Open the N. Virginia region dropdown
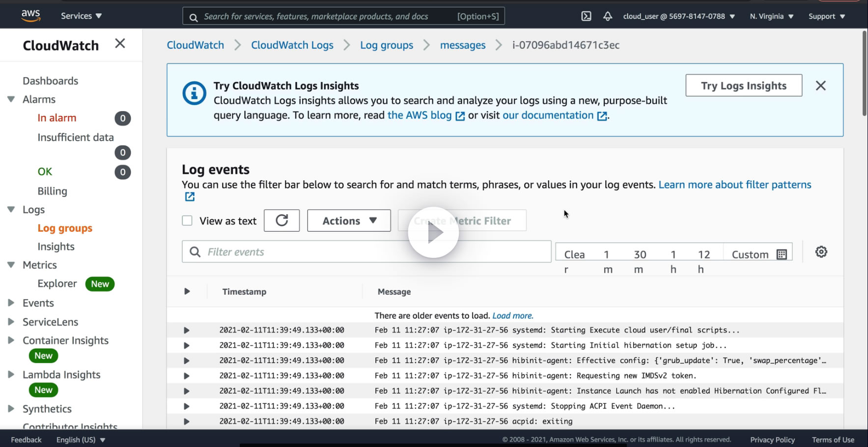Viewport: 868px width, 447px height. pos(771,16)
